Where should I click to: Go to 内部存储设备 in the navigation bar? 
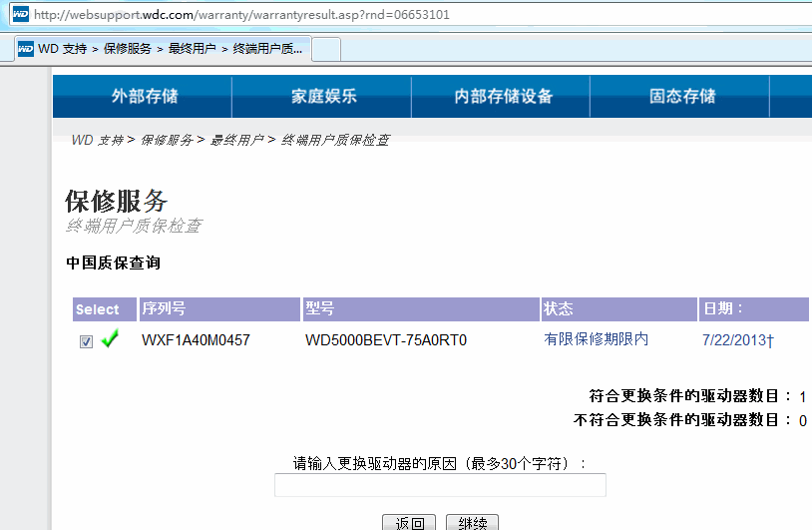pos(503,97)
